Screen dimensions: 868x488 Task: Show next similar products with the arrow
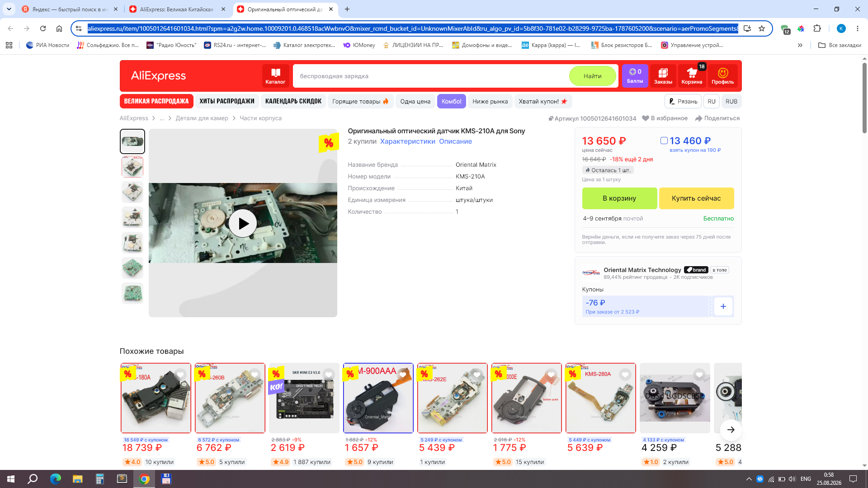pyautogui.click(x=731, y=430)
